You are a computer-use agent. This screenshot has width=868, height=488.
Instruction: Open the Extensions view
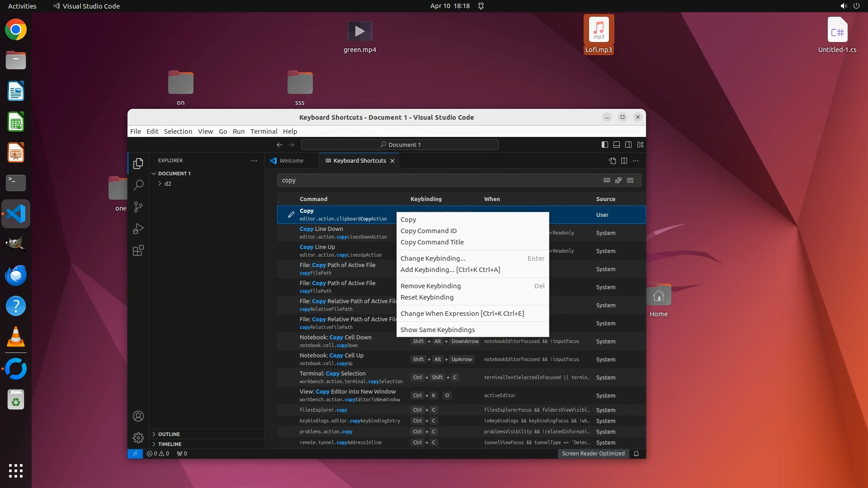tap(138, 251)
